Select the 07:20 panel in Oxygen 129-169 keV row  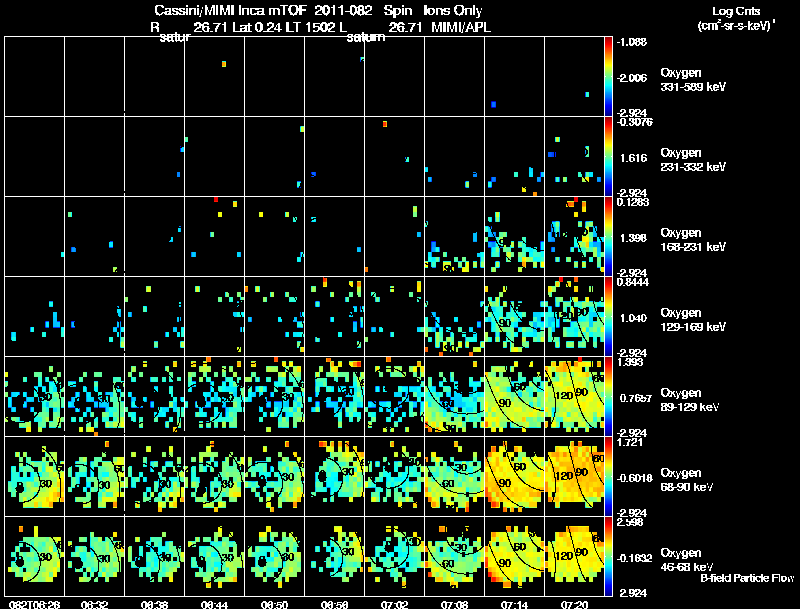click(574, 316)
